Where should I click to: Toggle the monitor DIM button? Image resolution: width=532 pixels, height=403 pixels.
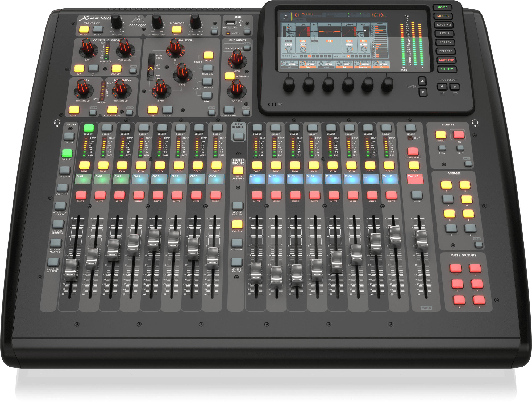click(x=177, y=29)
